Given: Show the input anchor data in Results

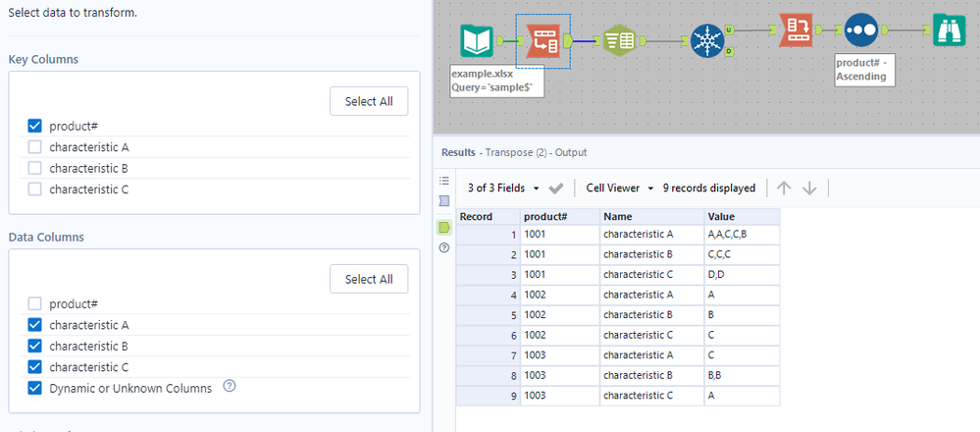Looking at the screenshot, I should point(444,200).
